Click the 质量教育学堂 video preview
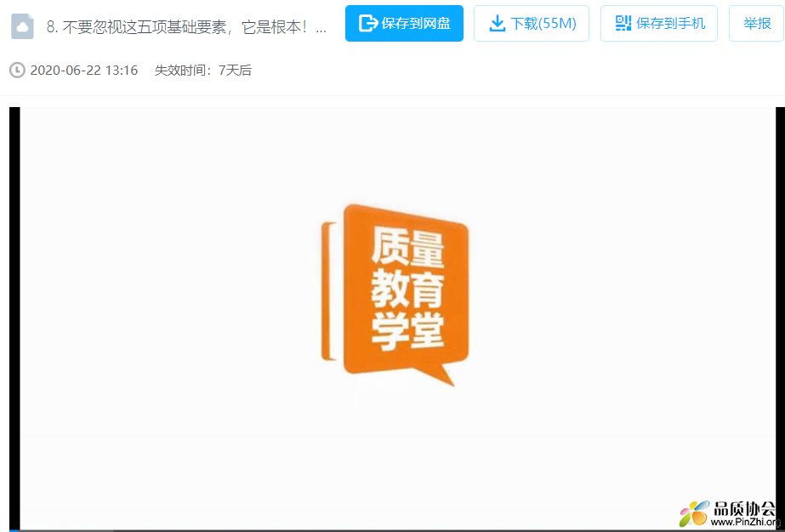 pos(397,319)
